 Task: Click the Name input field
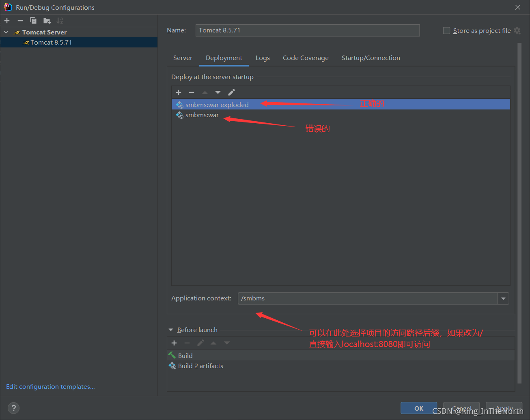(308, 30)
